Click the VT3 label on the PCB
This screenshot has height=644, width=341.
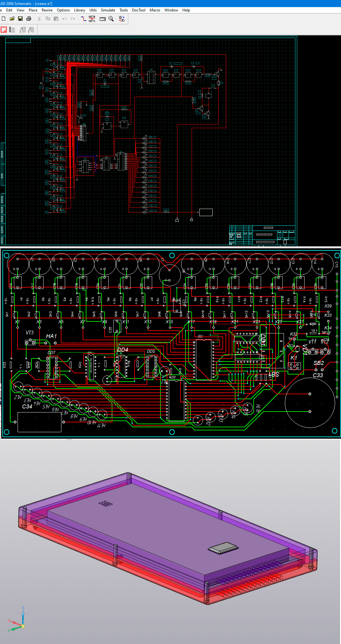tap(30, 332)
